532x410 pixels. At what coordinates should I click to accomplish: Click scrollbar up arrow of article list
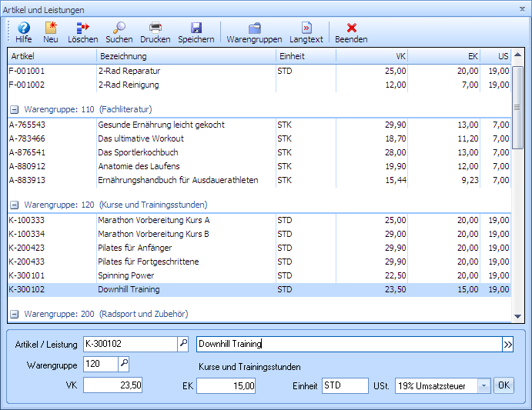pyautogui.click(x=517, y=55)
